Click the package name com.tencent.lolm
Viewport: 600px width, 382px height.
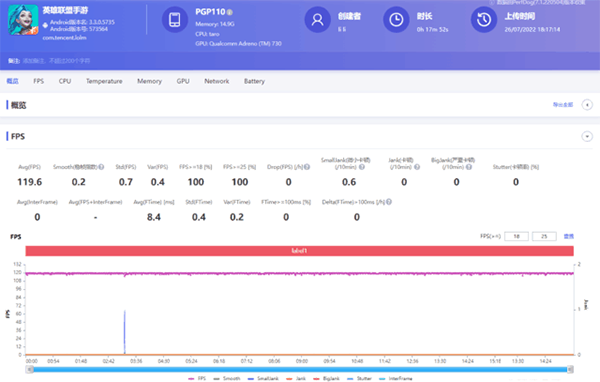pyautogui.click(x=64, y=38)
